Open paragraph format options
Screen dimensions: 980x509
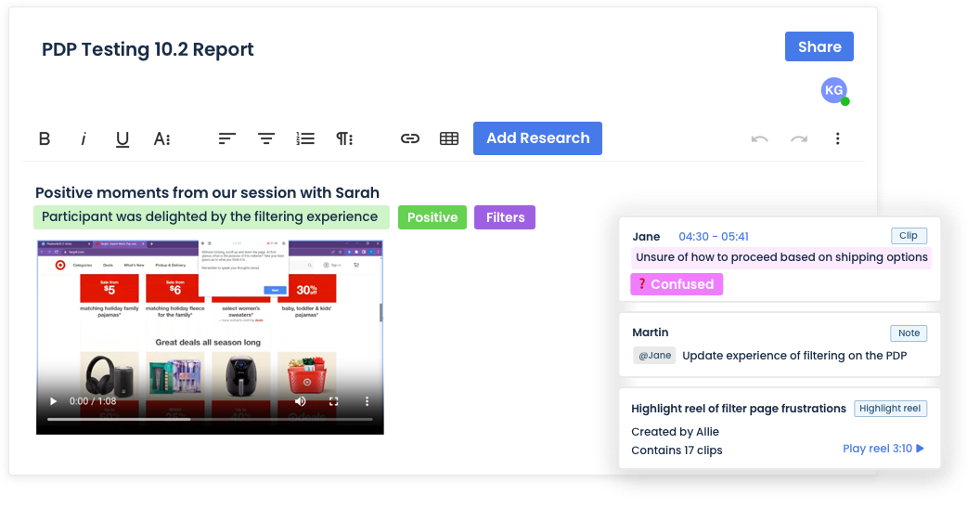(x=344, y=138)
